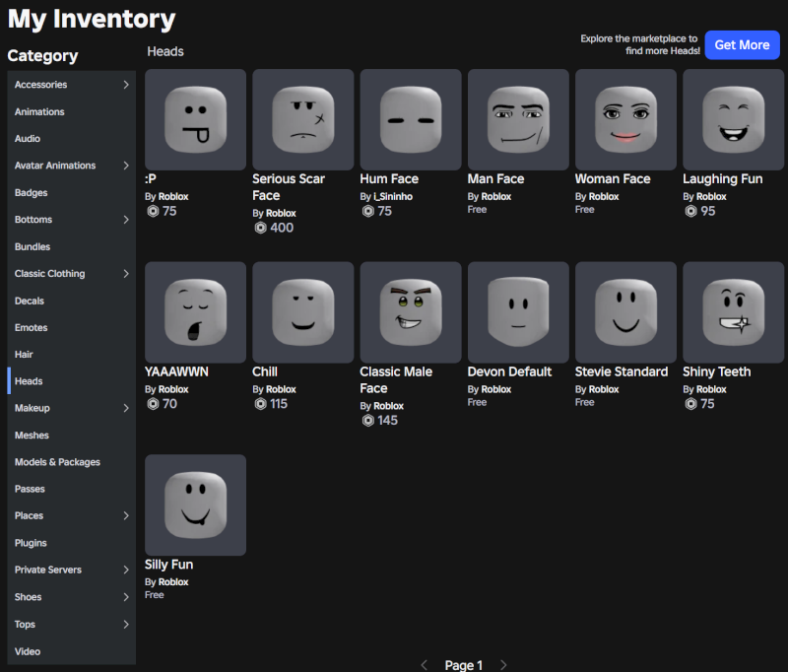Open the Laughing Fun title link
The width and height of the screenshot is (788, 672).
click(x=723, y=179)
